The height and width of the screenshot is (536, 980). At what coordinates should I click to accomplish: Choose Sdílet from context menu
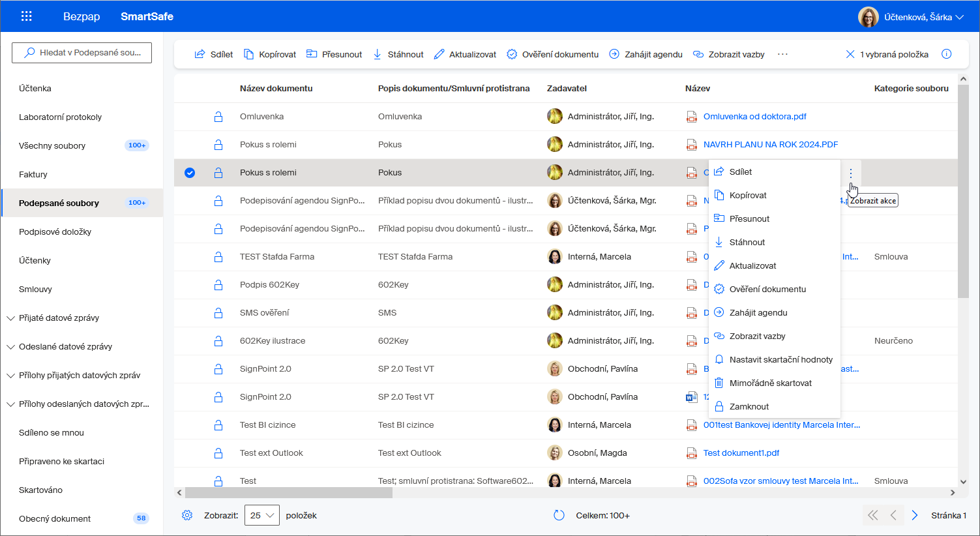tap(774, 172)
